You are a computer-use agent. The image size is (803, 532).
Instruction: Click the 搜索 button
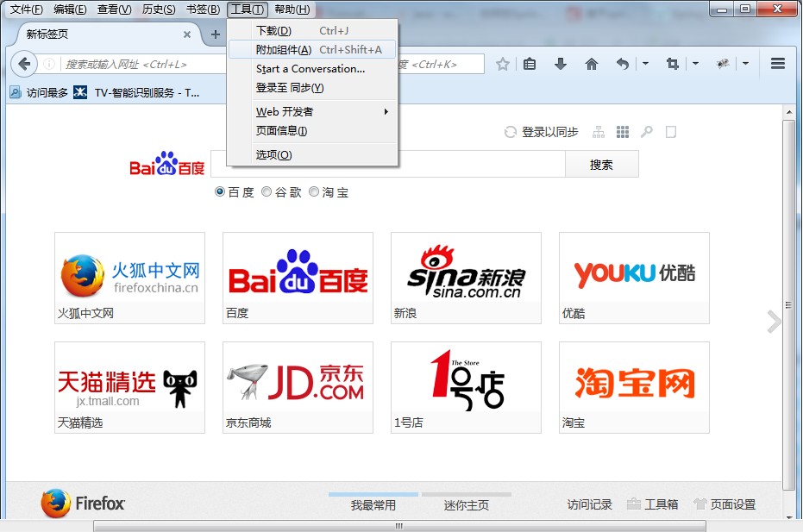click(602, 165)
